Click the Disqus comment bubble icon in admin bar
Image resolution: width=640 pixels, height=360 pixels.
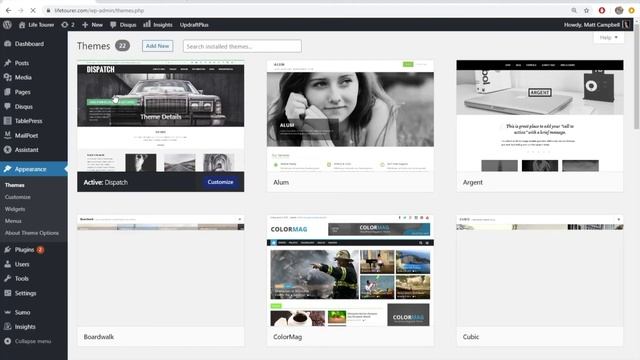click(113, 25)
